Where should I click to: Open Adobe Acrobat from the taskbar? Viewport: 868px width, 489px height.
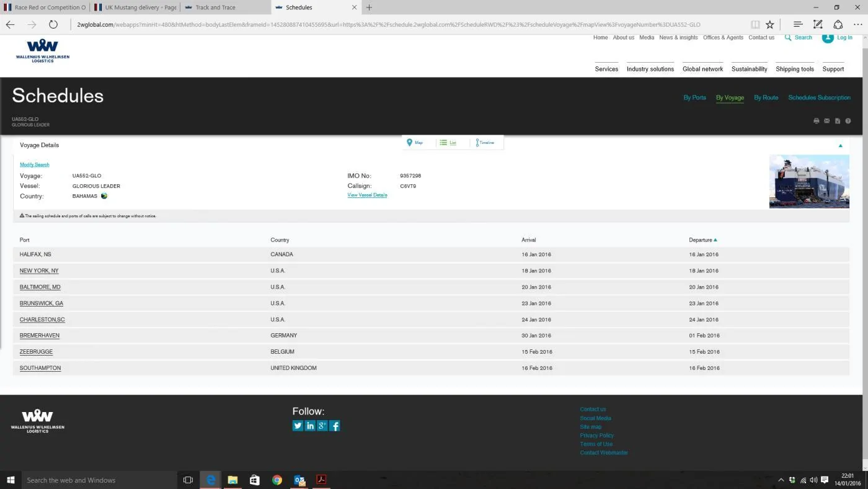tap(322, 480)
